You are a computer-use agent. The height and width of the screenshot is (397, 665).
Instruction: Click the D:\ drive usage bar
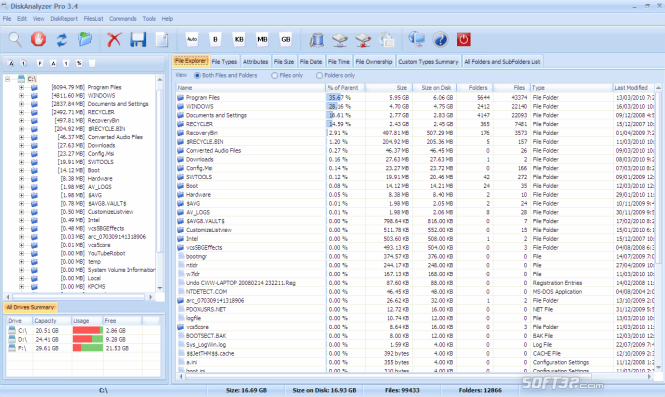88,339
